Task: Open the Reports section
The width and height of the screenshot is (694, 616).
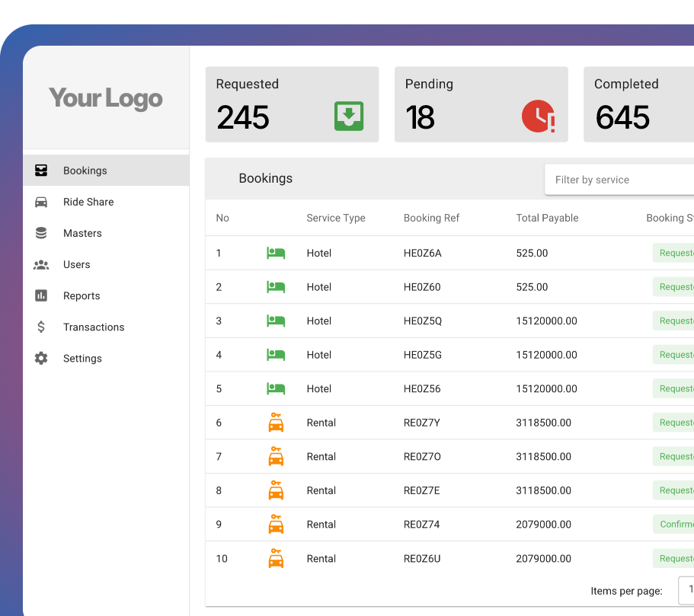Action: click(x=106, y=295)
